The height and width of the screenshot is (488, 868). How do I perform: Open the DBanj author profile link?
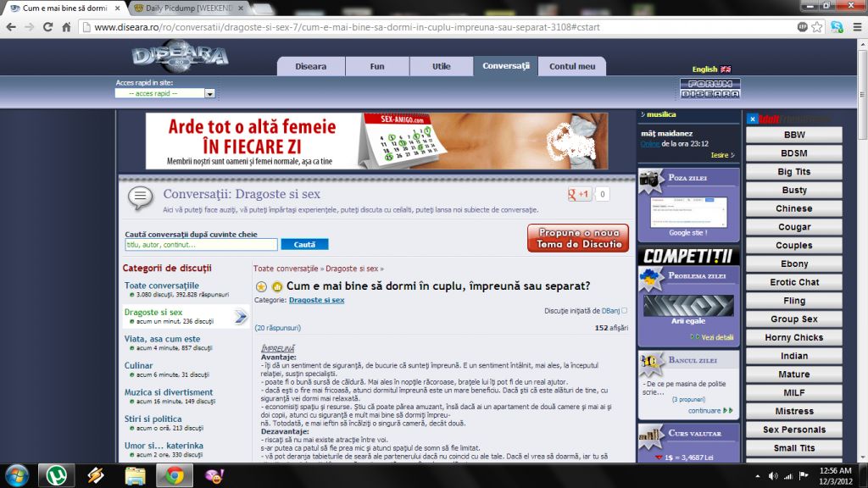tap(610, 311)
